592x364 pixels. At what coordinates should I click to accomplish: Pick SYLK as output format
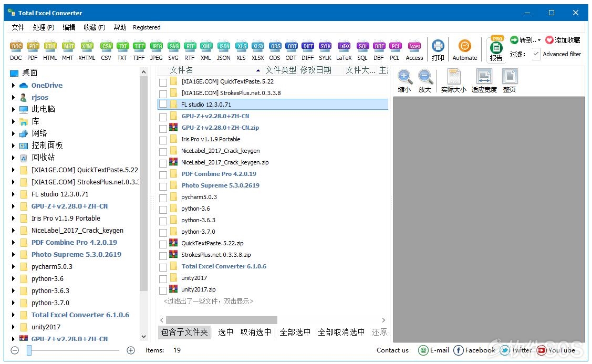tap(325, 50)
